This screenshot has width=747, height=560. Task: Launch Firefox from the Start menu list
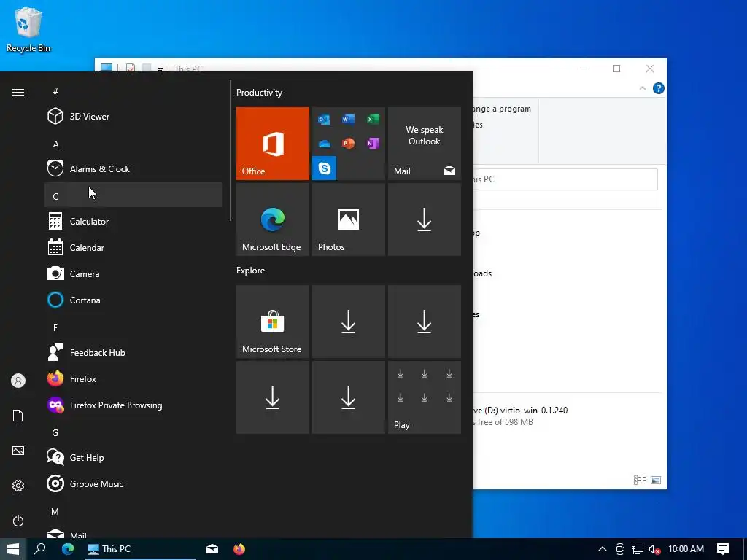pyautogui.click(x=133, y=379)
